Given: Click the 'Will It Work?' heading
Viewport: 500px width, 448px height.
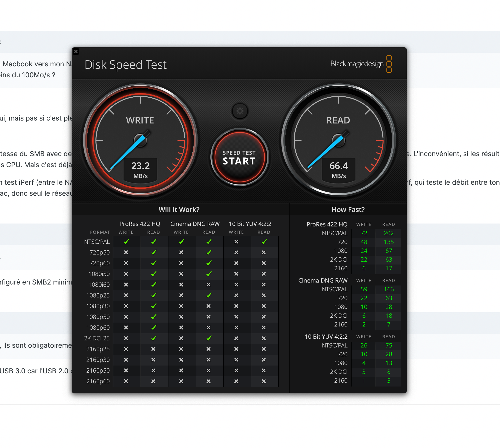Looking at the screenshot, I should pyautogui.click(x=179, y=209).
